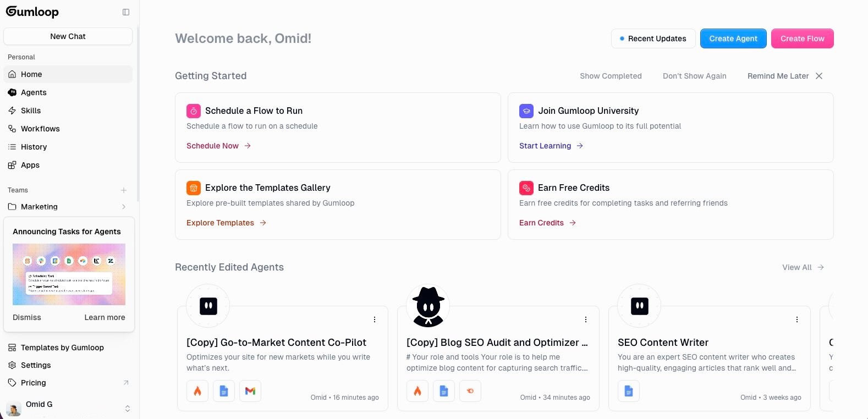Open the Tasks for Agents announcement image
The width and height of the screenshot is (868, 419).
tap(69, 274)
